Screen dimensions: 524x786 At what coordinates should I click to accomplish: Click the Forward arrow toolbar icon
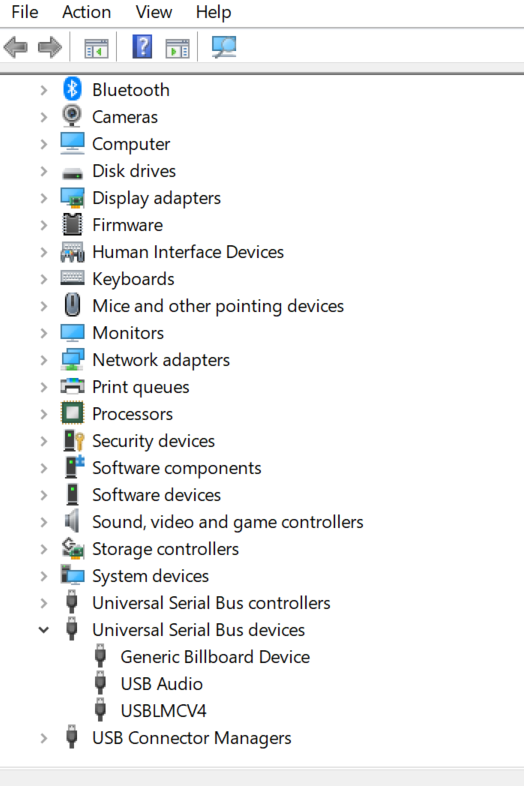[x=50, y=48]
